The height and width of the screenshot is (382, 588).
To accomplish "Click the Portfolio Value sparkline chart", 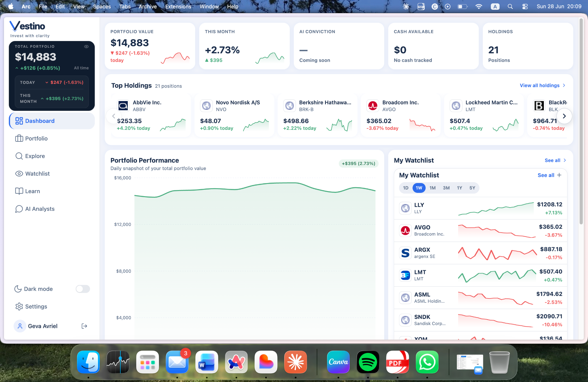I will coord(175,58).
